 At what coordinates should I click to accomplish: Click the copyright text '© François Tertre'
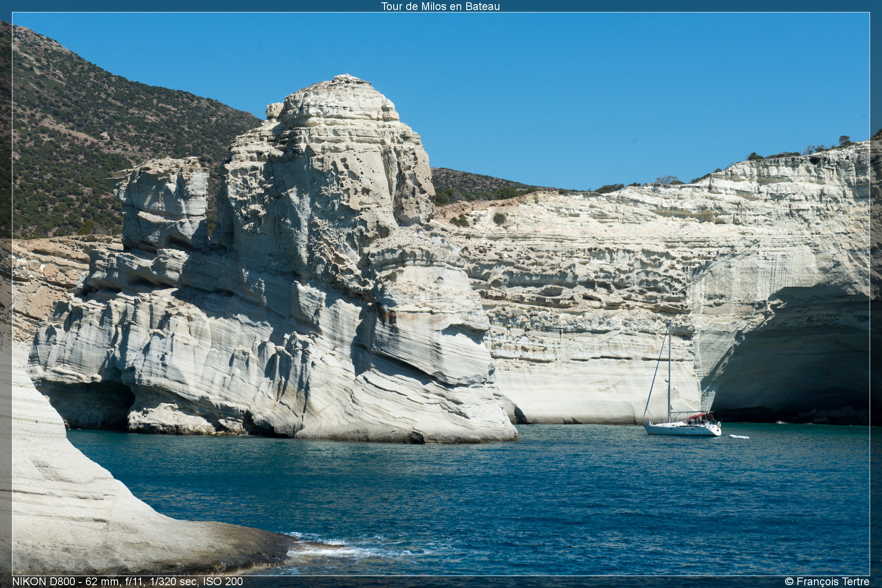click(827, 582)
